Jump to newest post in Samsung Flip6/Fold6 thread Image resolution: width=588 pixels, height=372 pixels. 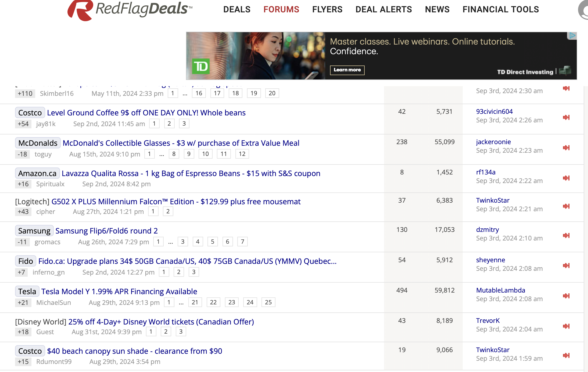pos(566,235)
